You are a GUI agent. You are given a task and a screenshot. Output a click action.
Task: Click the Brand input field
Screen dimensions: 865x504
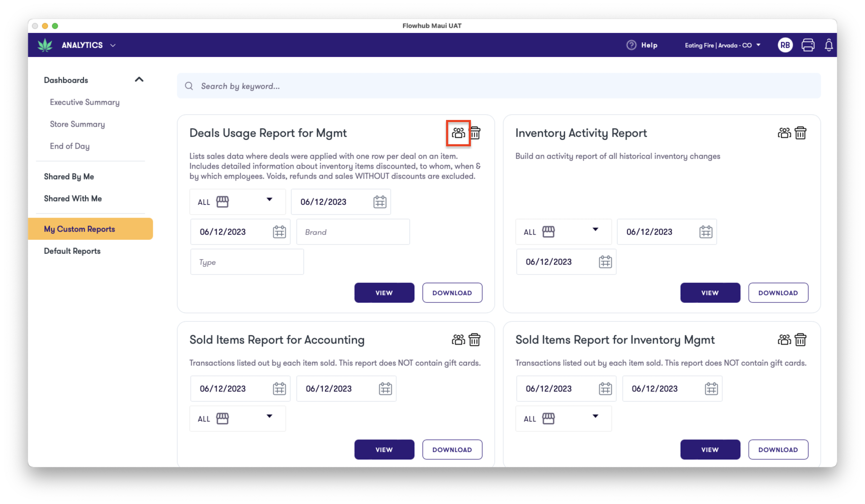coord(353,232)
